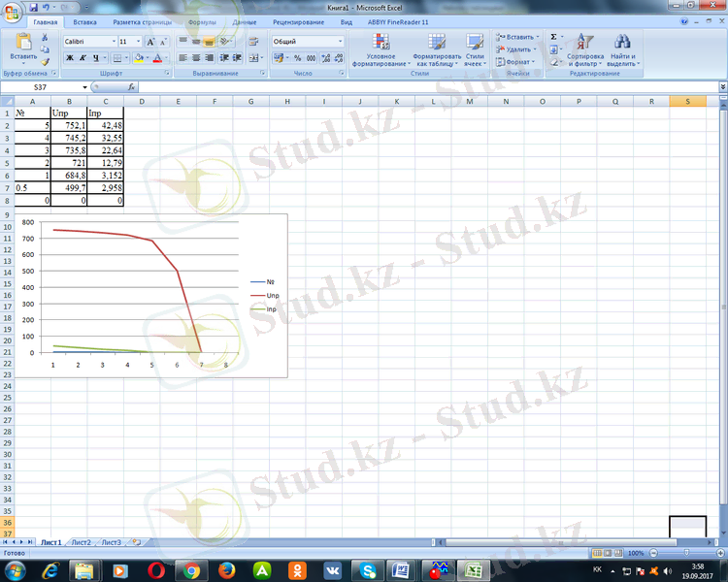Increase font size with large A

coord(150,42)
